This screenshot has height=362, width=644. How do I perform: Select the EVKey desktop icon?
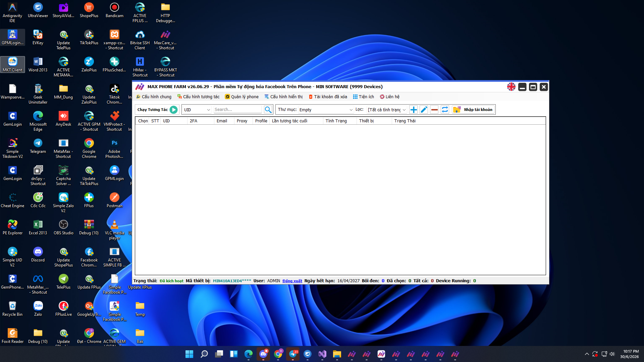[x=38, y=38]
